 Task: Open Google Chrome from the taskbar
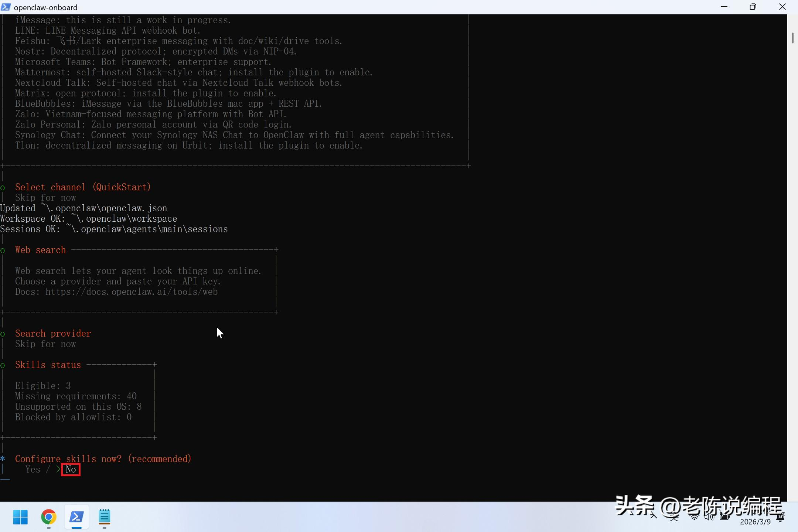[x=48, y=517]
